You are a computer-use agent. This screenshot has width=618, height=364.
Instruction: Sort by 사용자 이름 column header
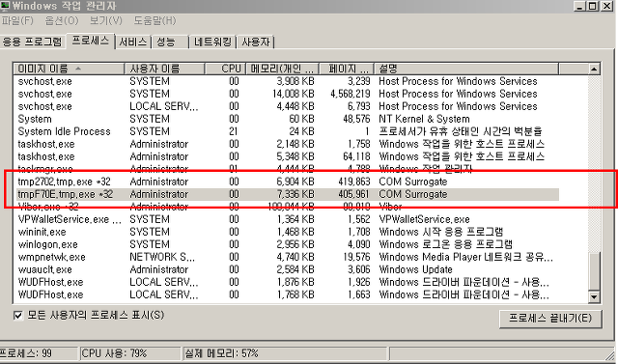point(165,69)
